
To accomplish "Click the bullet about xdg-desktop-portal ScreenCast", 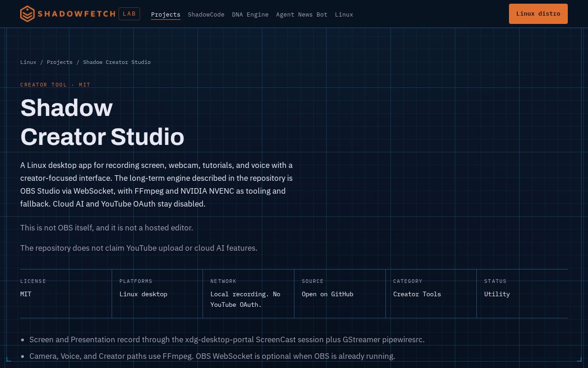I will [227, 339].
